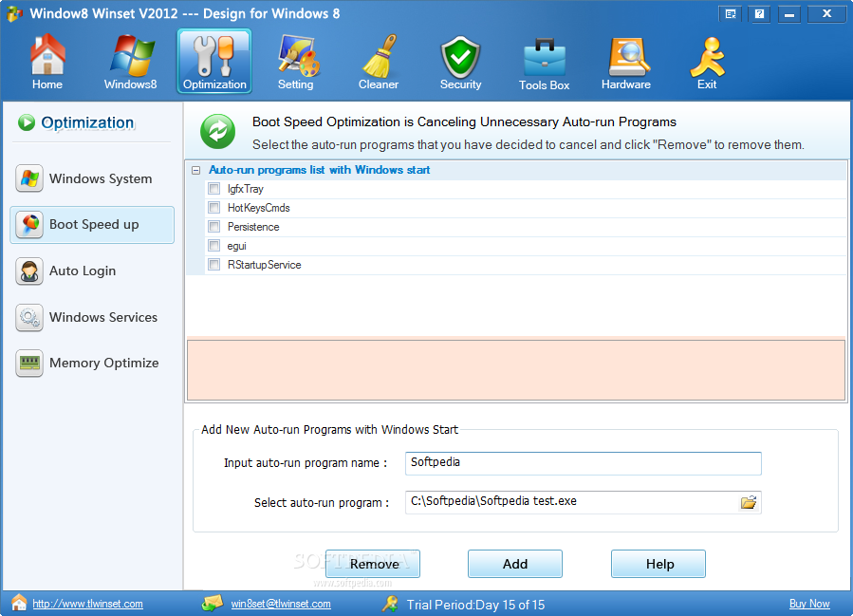Screen dimensions: 853x616
Task: Click the 'Auto-run programs list with Windows start' header
Action: pyautogui.click(x=320, y=170)
